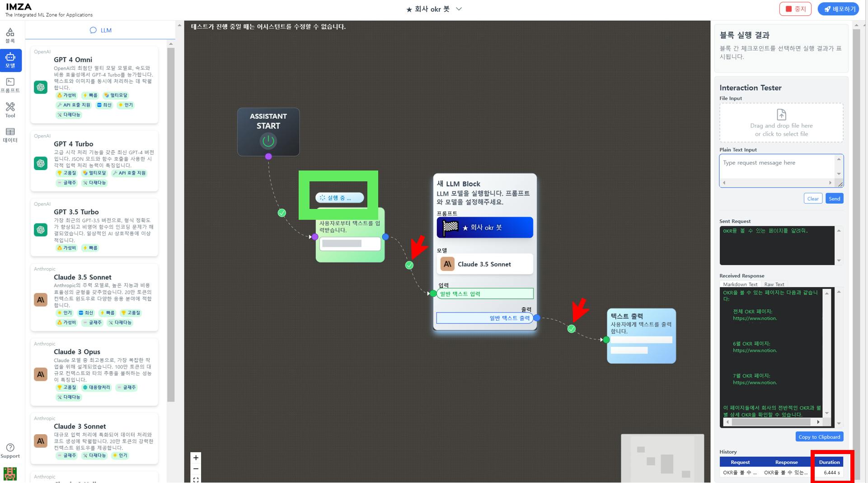Click the drag and drop file area
Screen dimensions: 868x483
tap(781, 123)
